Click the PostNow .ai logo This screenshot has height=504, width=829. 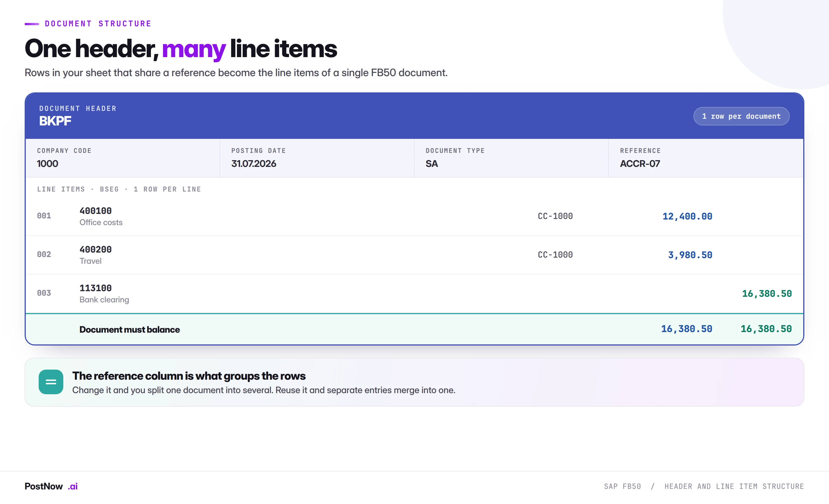coord(51,486)
